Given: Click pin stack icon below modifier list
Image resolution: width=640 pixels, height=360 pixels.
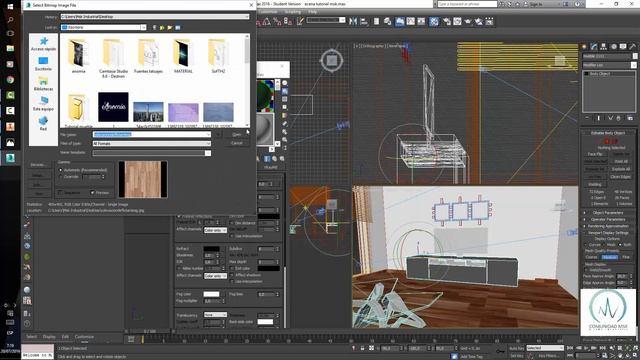Looking at the screenshot, I should pyautogui.click(x=587, y=118).
